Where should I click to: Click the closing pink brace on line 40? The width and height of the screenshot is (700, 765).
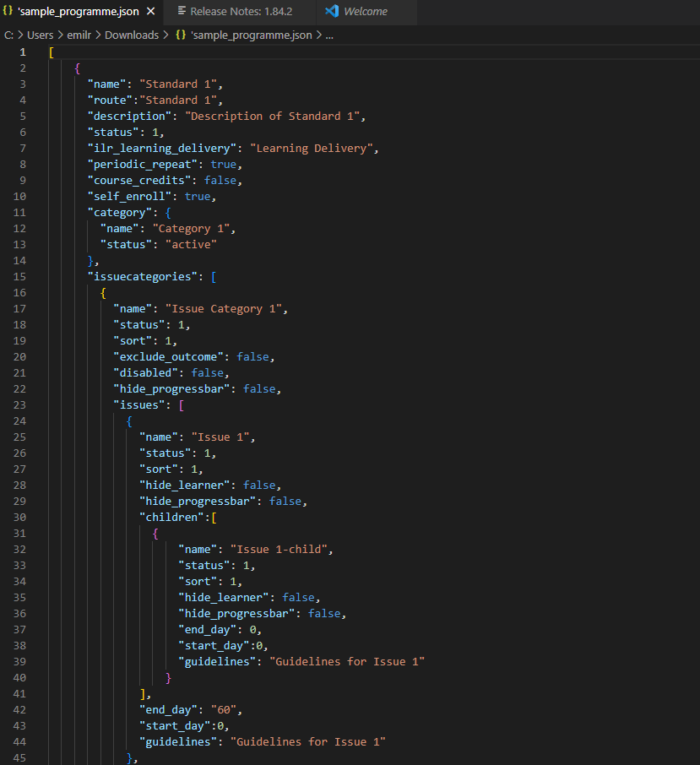point(168,678)
